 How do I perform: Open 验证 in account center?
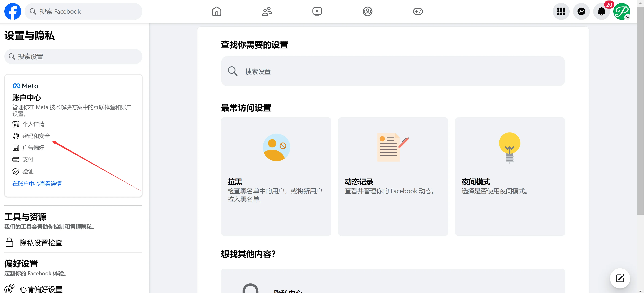[x=28, y=171]
